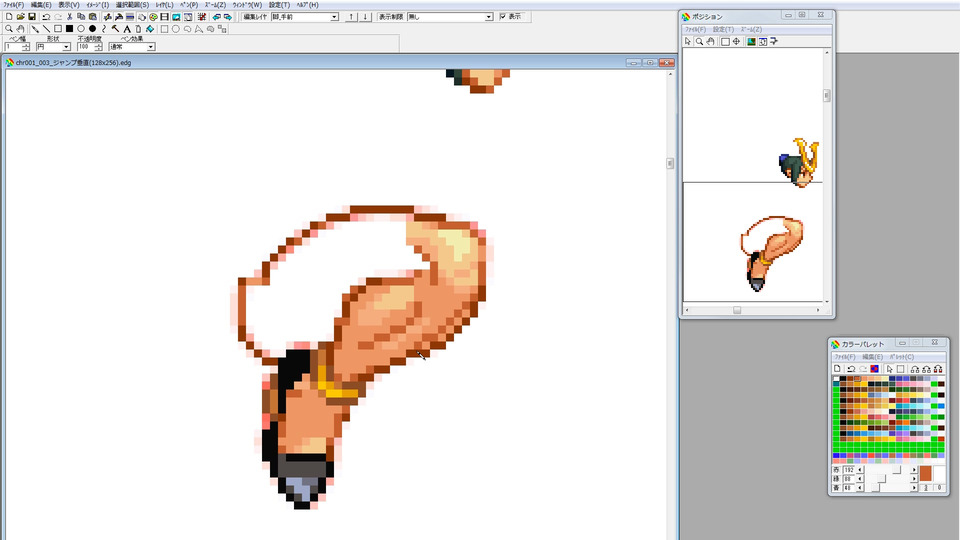
Task: Click the arrow pointer icon in カラーパレット
Action: click(x=890, y=369)
